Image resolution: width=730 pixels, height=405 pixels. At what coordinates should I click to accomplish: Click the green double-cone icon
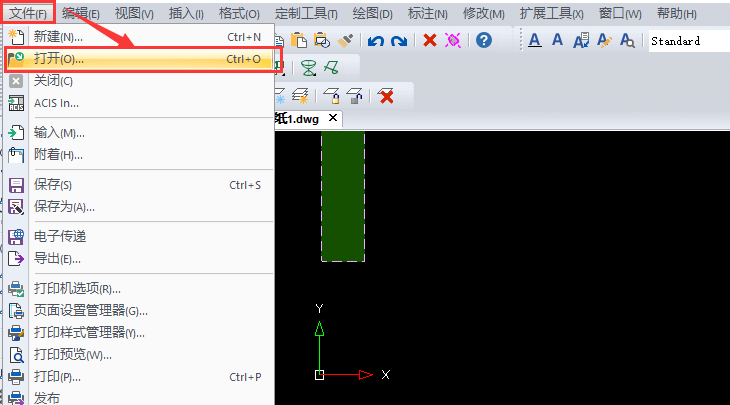click(308, 68)
